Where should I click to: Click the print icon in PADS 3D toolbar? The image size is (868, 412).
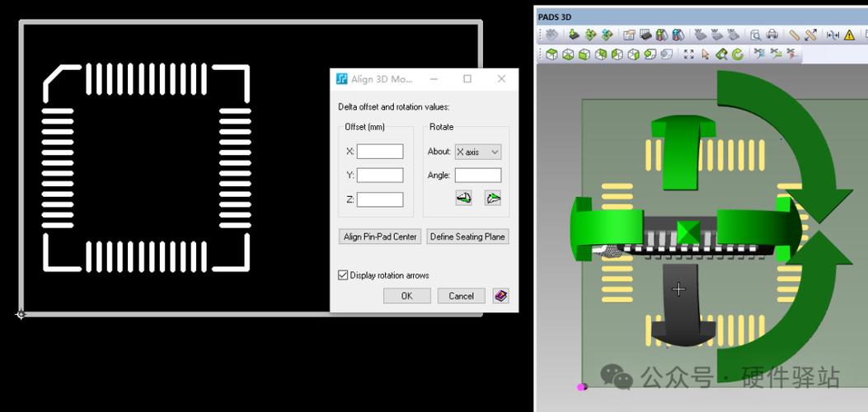point(772,35)
